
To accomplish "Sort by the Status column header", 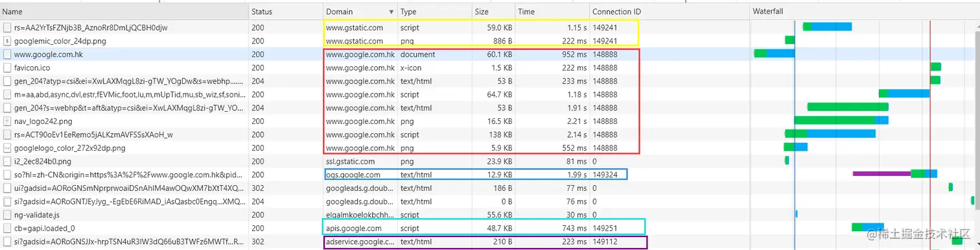I will pos(262,12).
